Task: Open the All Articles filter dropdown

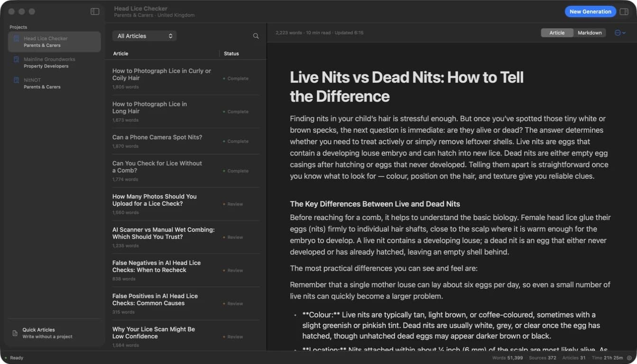Action: coord(145,36)
